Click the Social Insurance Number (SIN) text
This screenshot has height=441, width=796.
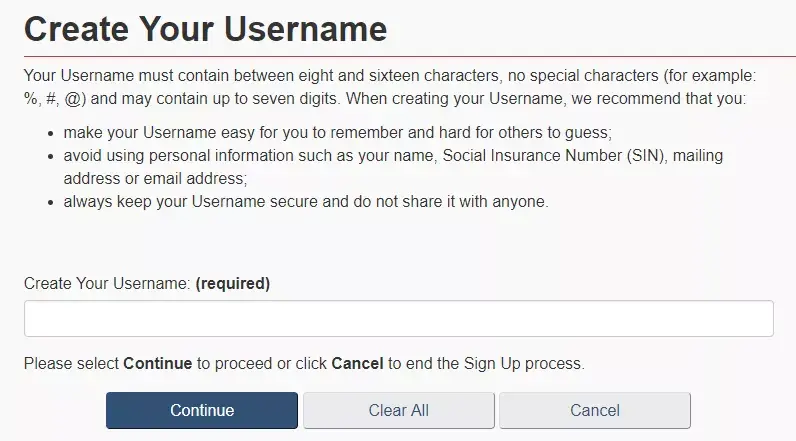pos(546,156)
